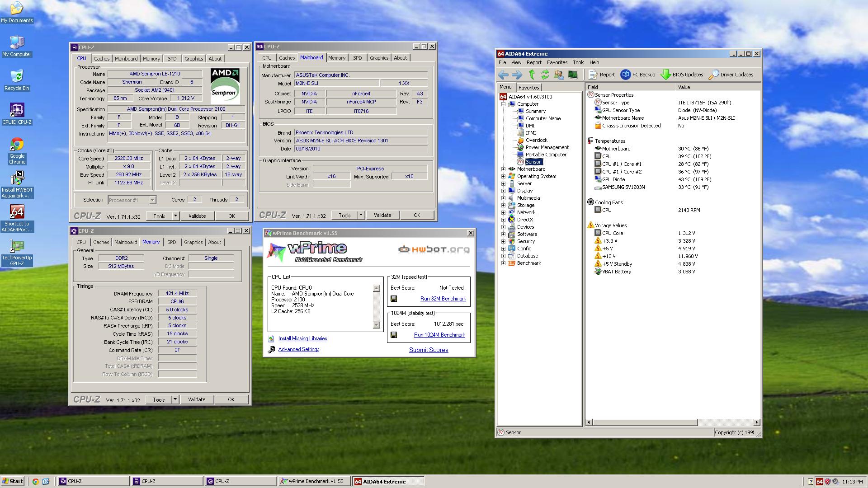
Task: Open BIOS Updates in AIDA64 toolbar
Action: pos(682,75)
